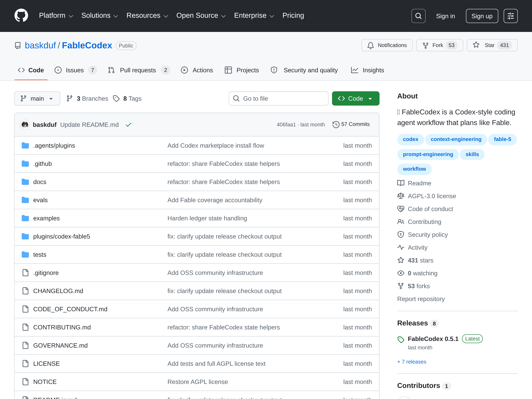Switch to the Projects tab

click(242, 70)
